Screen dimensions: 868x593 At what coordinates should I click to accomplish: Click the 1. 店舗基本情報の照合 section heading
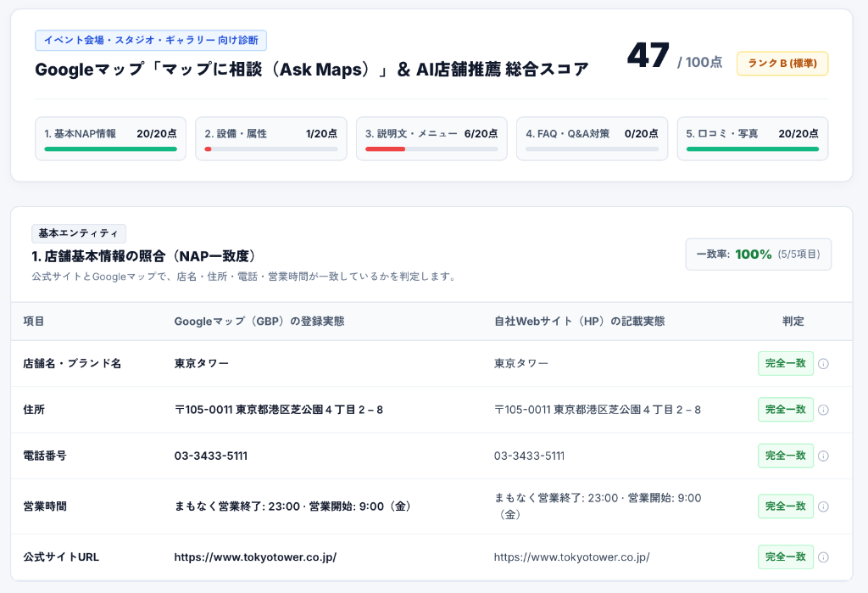(x=144, y=256)
